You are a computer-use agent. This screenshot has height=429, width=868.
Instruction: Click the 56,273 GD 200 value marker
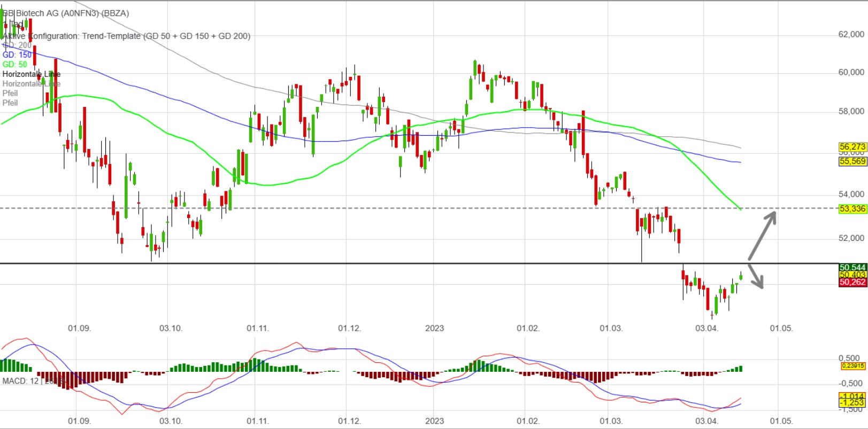852,146
